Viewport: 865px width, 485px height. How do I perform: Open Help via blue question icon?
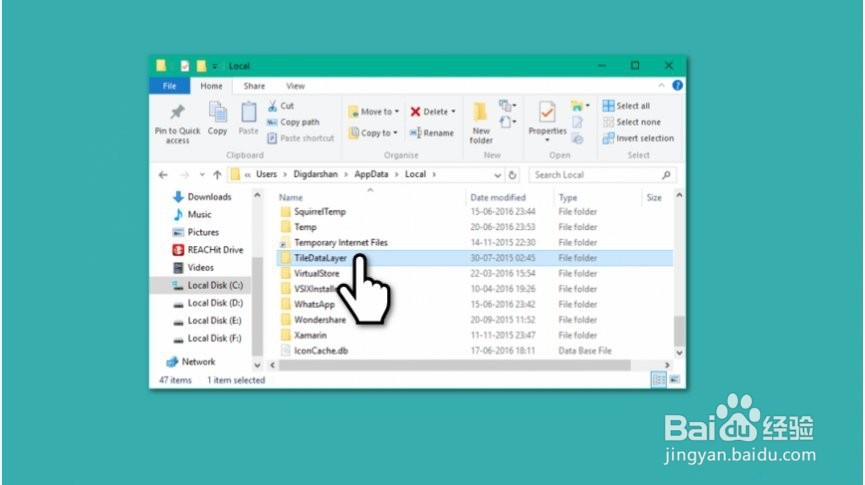(677, 86)
